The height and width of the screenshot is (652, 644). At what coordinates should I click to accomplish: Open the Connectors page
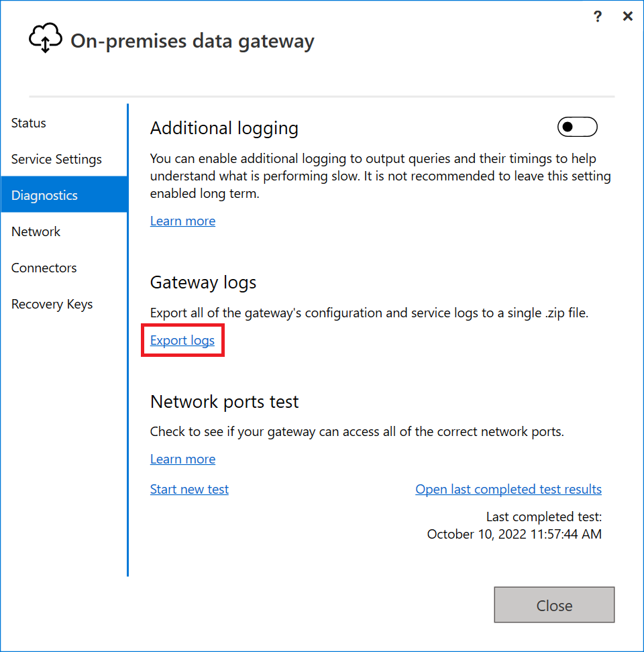44,268
